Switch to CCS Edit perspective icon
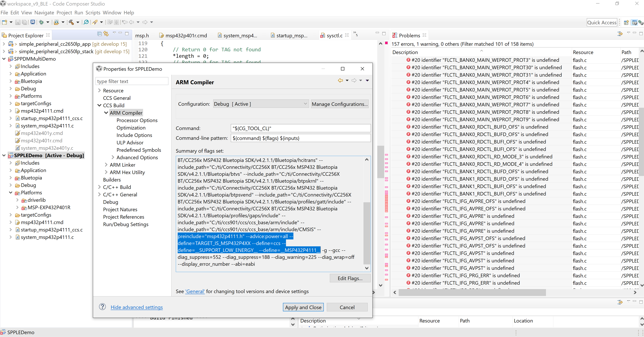This screenshot has width=644, height=337. coord(635,23)
